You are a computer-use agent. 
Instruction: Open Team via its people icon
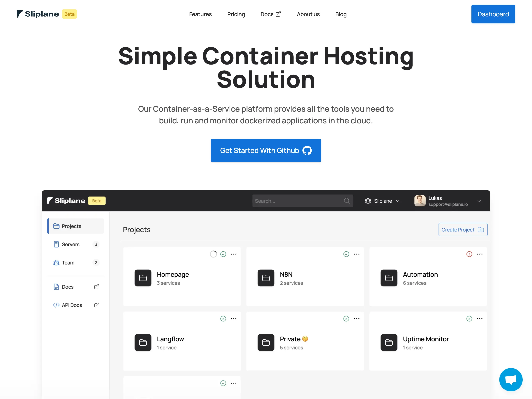(x=56, y=263)
